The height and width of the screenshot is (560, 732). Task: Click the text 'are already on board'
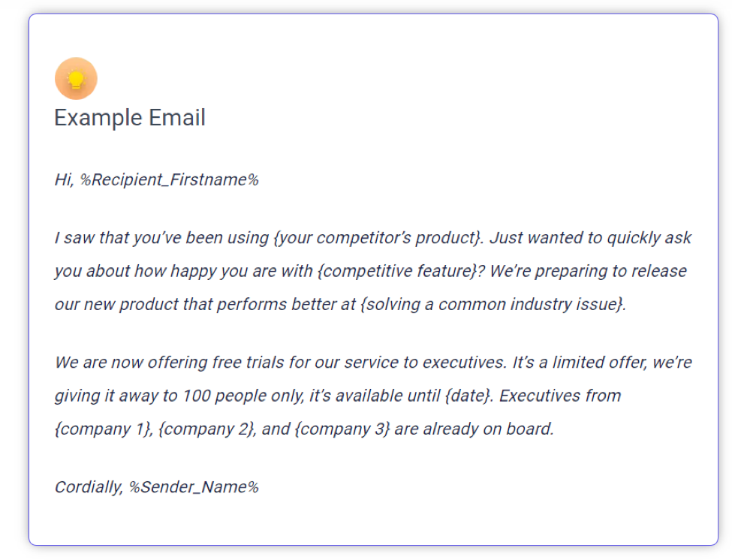[x=474, y=429]
